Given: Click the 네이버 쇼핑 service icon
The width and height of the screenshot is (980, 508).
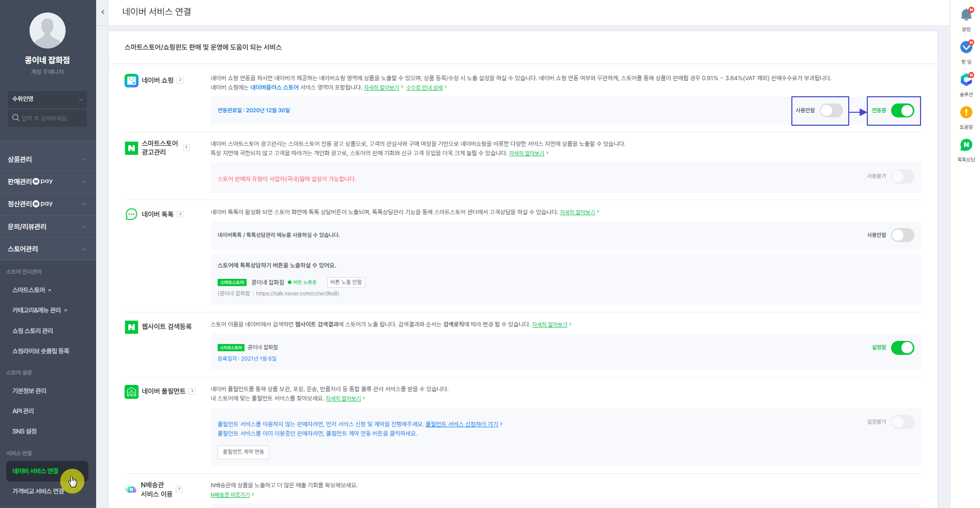Looking at the screenshot, I should (131, 80).
